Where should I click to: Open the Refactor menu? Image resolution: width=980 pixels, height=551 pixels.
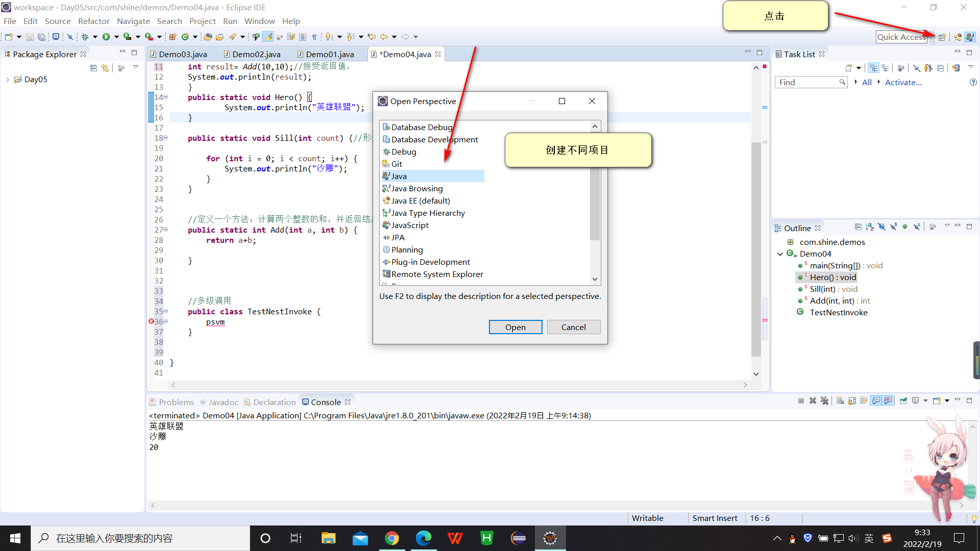94,21
